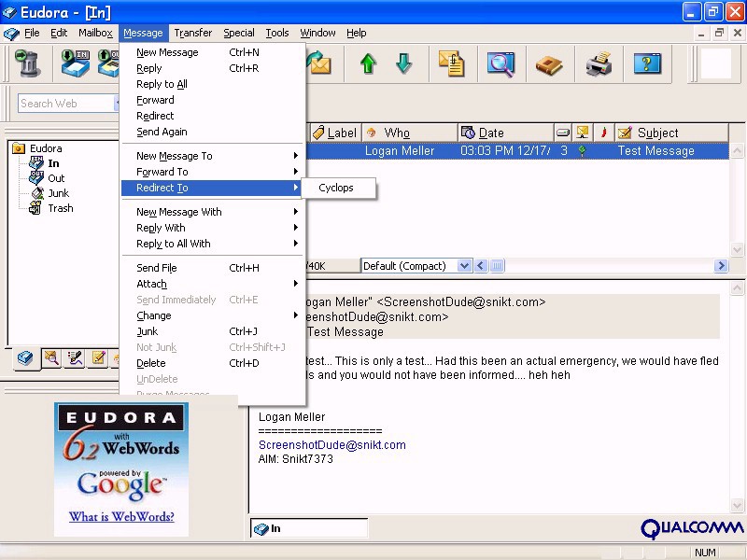The image size is (747, 560).
Task: Click into the Search Web field
Action: 66,104
